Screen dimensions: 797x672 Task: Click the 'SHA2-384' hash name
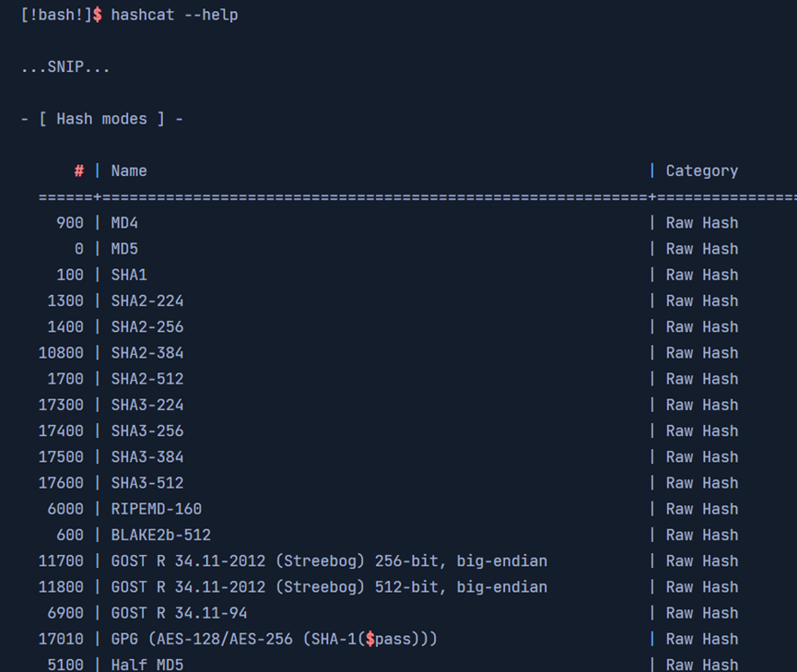[147, 352]
